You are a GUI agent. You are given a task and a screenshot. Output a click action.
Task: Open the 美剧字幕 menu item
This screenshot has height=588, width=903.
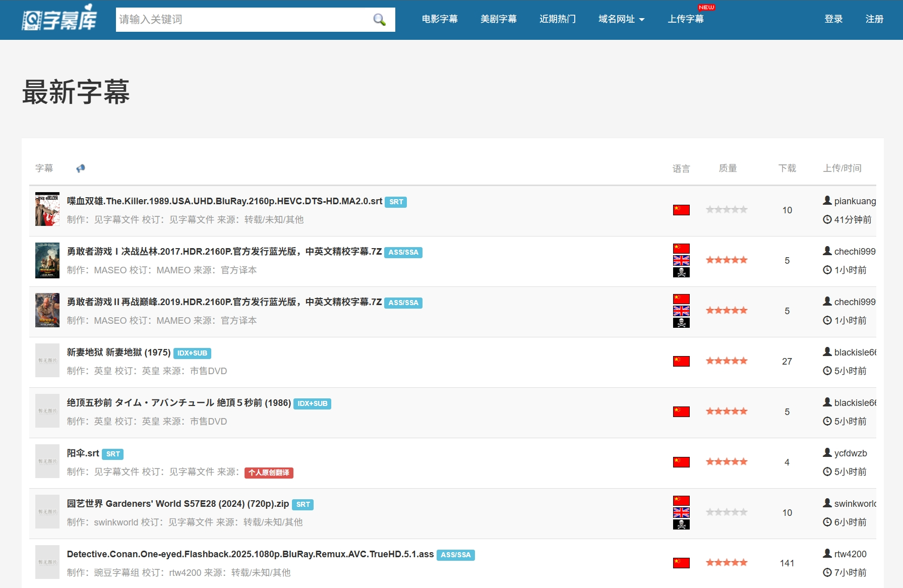498,19
